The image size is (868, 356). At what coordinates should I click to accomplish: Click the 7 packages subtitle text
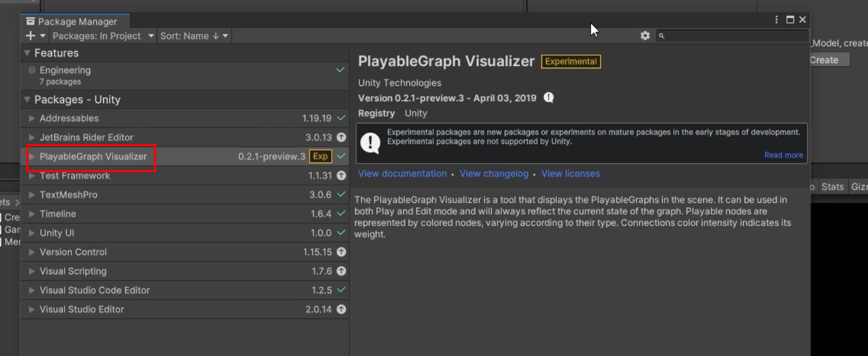coord(60,82)
